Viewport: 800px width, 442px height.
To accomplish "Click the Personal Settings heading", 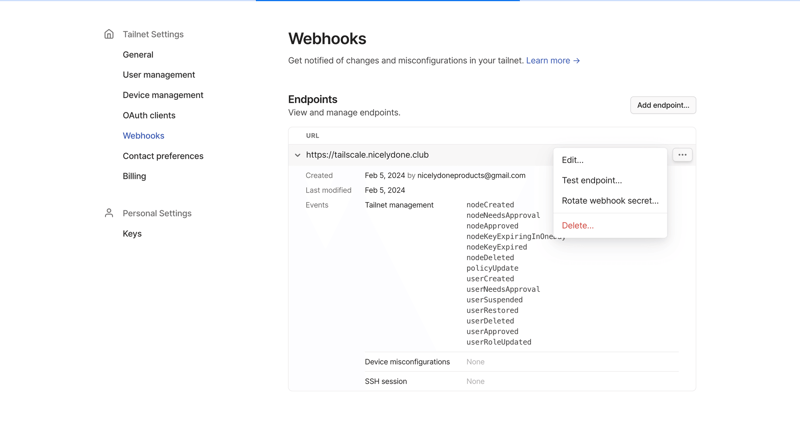I will (157, 213).
